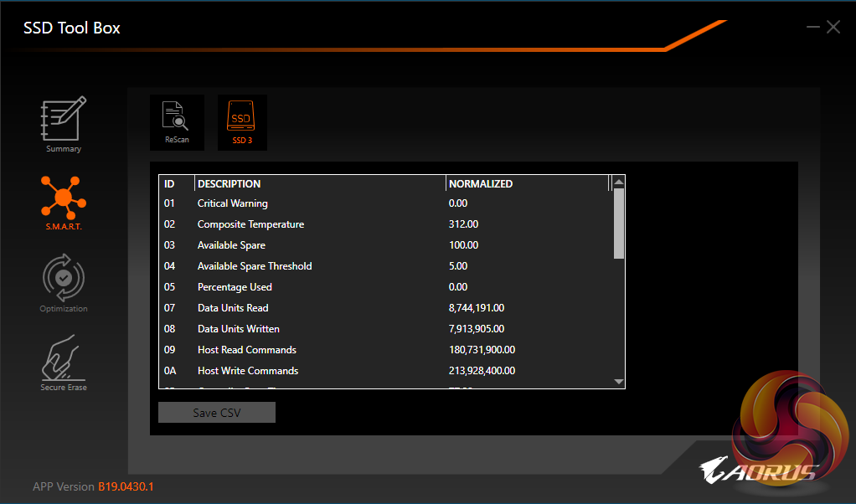
Task: Click the value 180,731,900.00
Action: [x=482, y=350]
